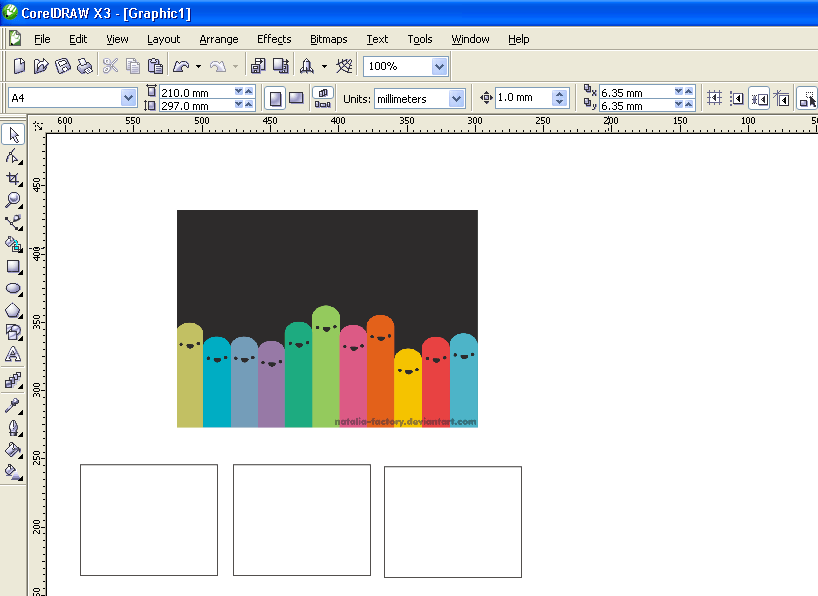Toggle Snap to Guidelines
The height and width of the screenshot is (596, 818).
(x=737, y=98)
